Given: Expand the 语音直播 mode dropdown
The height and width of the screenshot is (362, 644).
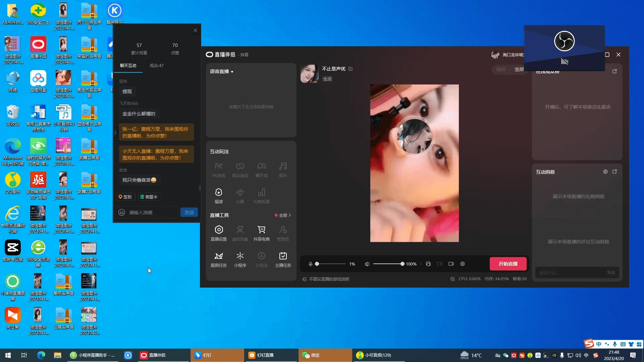Looking at the screenshot, I should point(222,71).
